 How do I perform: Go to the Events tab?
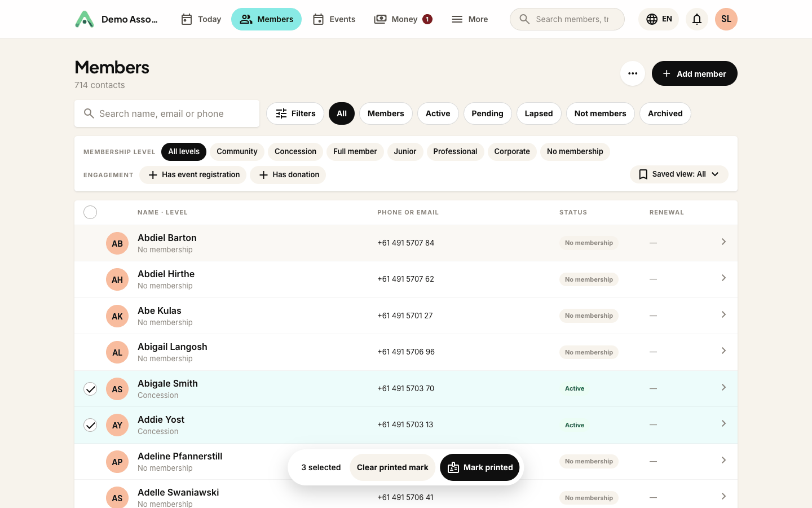pos(334,19)
